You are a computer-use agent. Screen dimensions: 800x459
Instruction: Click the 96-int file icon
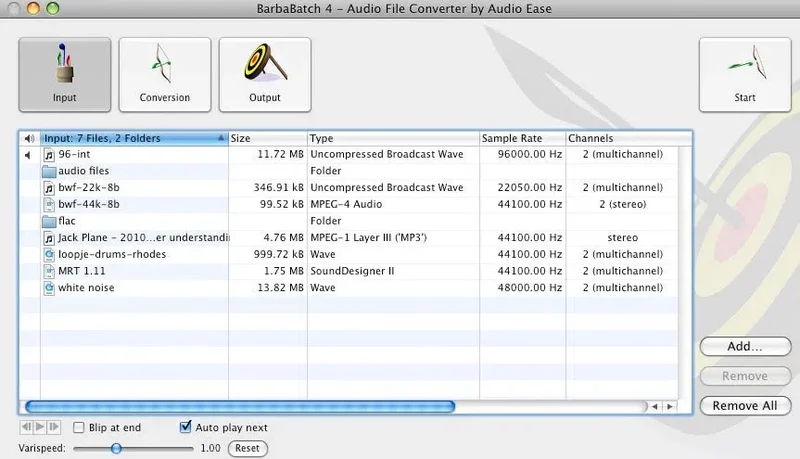[x=49, y=155]
